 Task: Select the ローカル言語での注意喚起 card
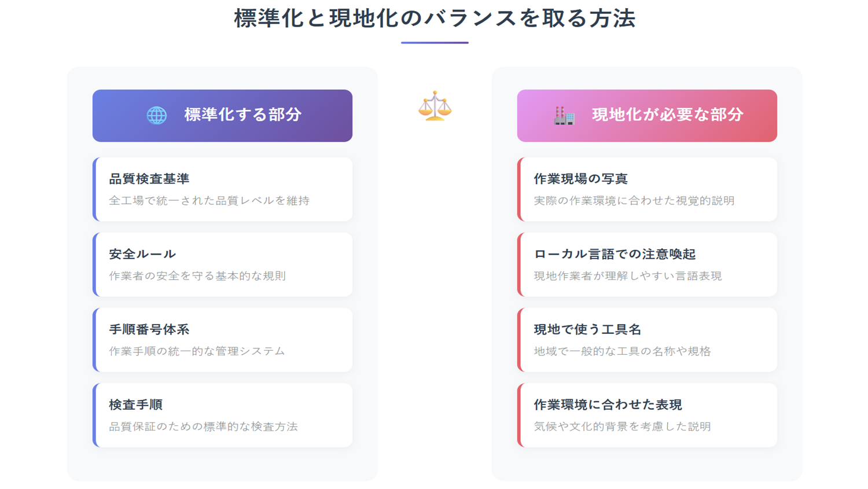[647, 264]
